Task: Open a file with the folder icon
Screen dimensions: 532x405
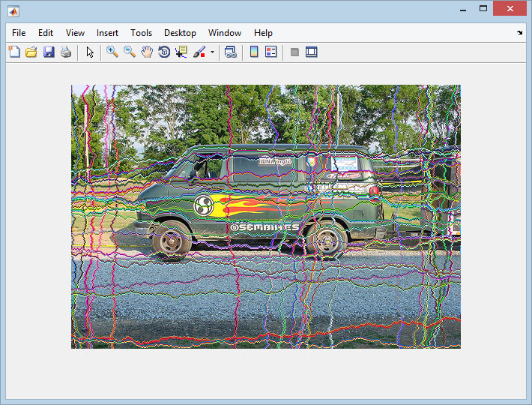Action: coord(31,52)
